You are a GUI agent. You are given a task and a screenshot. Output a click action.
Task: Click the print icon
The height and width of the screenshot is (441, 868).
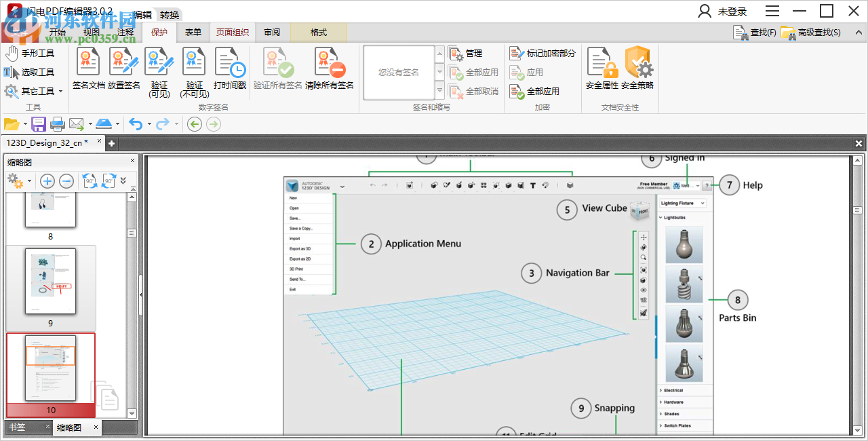pyautogui.click(x=58, y=123)
